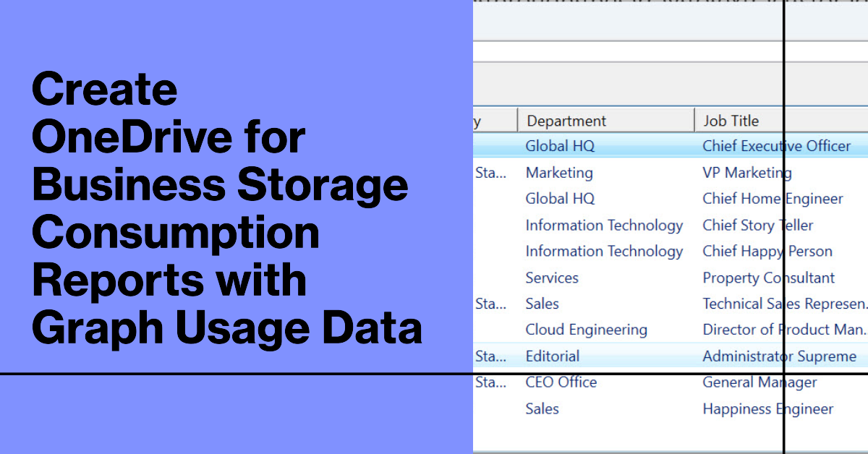Click the Job Title column header
Screen dimensions: 868x454
click(x=731, y=121)
